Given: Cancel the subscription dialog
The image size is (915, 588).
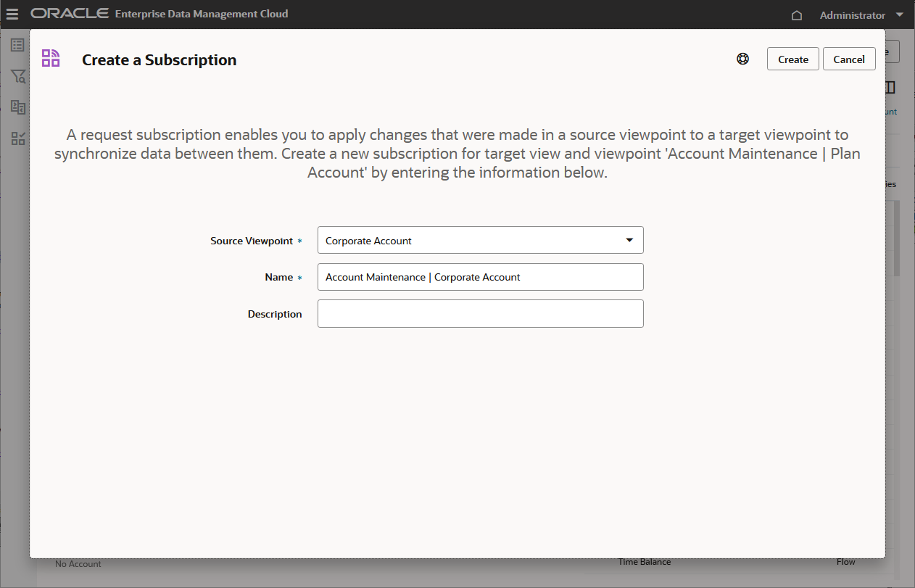Looking at the screenshot, I should tap(849, 59).
